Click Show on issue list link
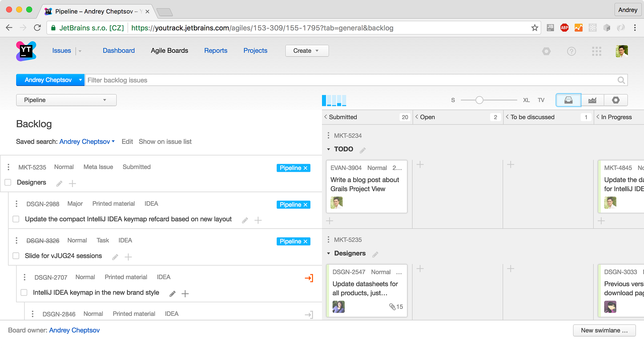 (x=165, y=142)
